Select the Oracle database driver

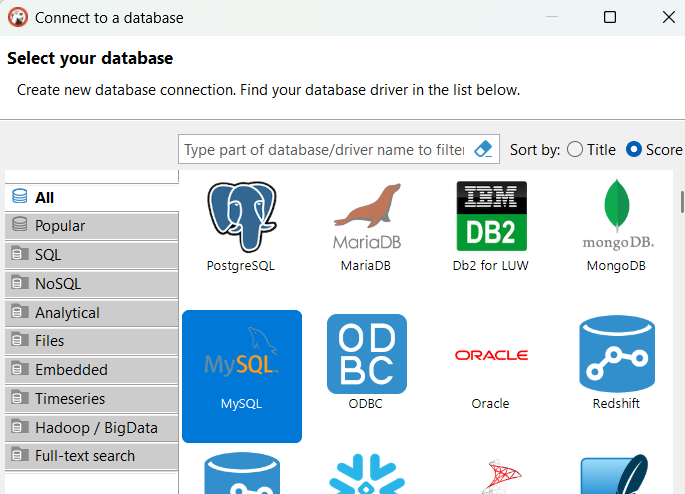(491, 363)
